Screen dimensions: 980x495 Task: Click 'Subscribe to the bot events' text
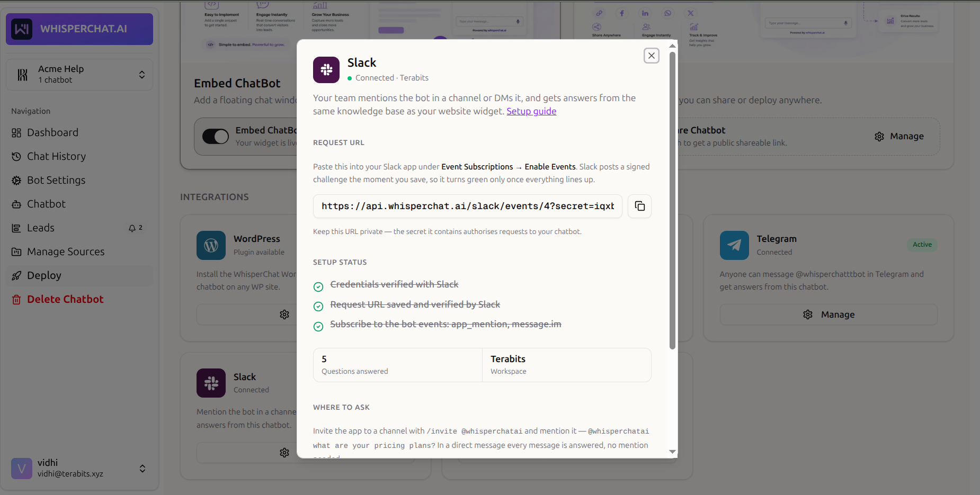pyautogui.click(x=446, y=324)
